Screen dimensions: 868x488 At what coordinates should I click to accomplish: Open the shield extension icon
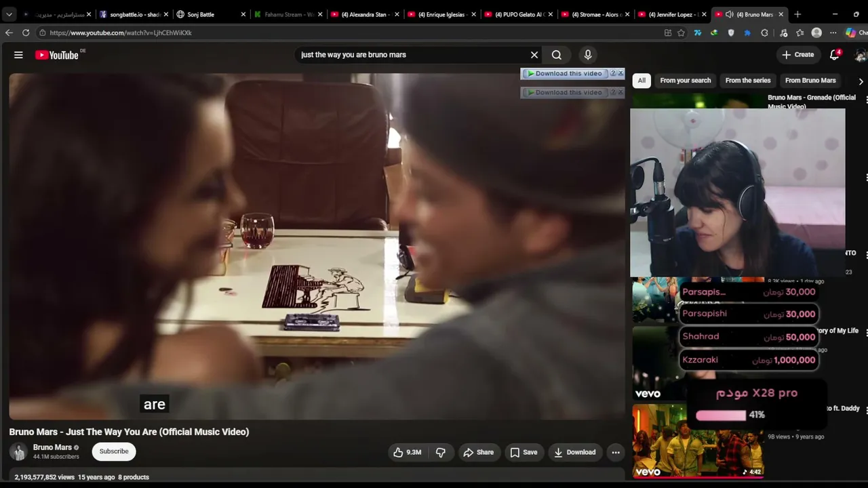(x=730, y=33)
